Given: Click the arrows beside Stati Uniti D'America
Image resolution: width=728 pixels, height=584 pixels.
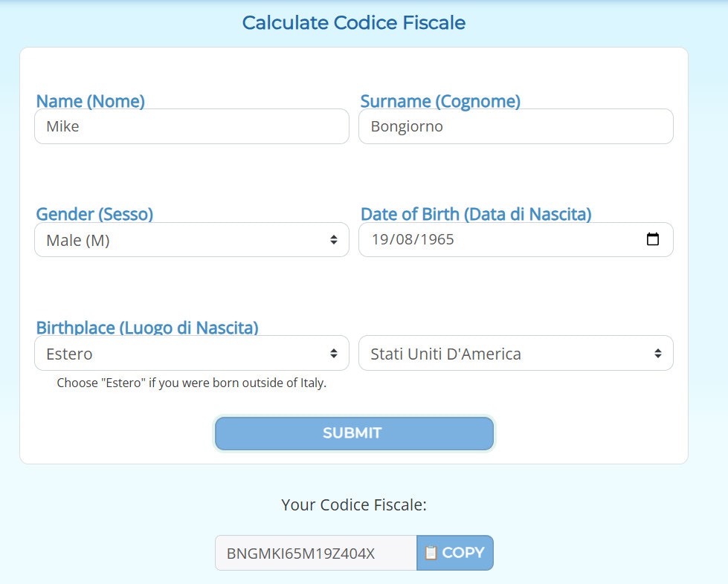Looking at the screenshot, I should [658, 353].
